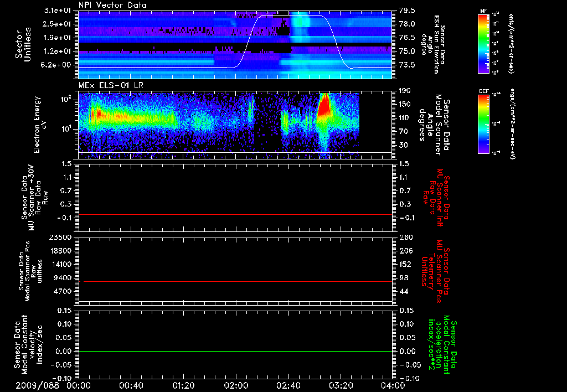Click the "1.9e+01" sector tick value
Image resolution: width=567 pixels, height=392 pixels.
(x=58, y=38)
